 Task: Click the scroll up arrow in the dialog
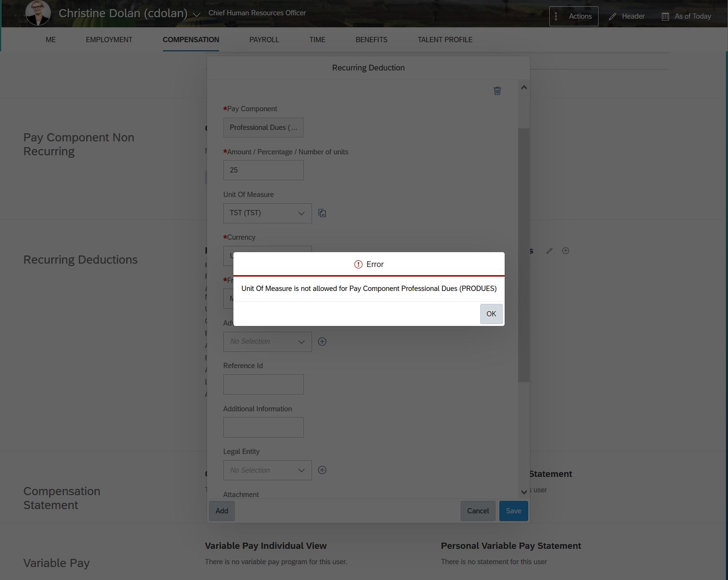pos(524,87)
